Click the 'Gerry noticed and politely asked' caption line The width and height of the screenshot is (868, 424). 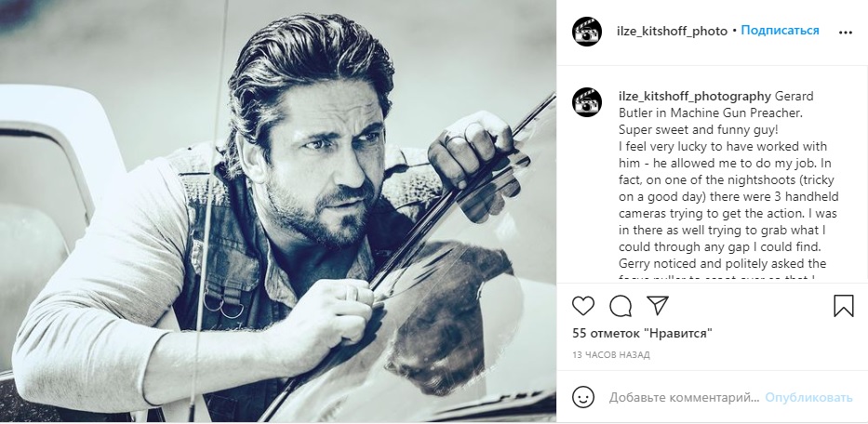coord(710,263)
